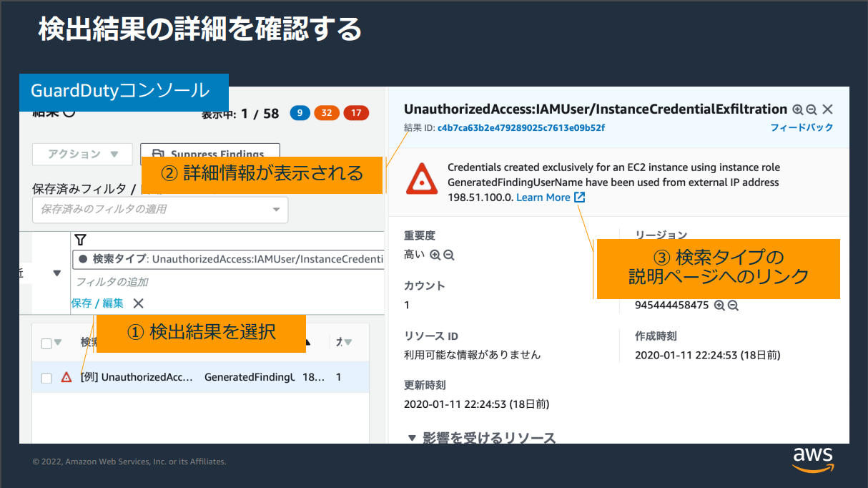Click the 更新時刻 timestamp value
The width and height of the screenshot is (868, 488).
(476, 404)
